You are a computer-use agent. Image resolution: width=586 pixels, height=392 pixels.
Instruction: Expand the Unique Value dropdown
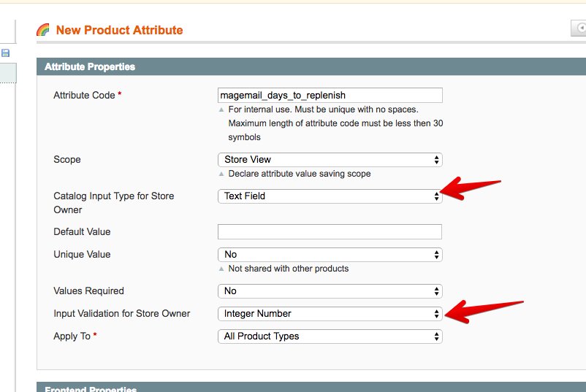[330, 255]
